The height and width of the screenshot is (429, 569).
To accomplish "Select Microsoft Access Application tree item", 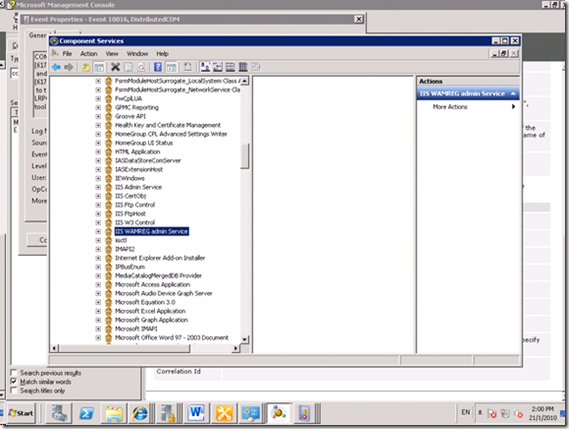I will [152, 285].
